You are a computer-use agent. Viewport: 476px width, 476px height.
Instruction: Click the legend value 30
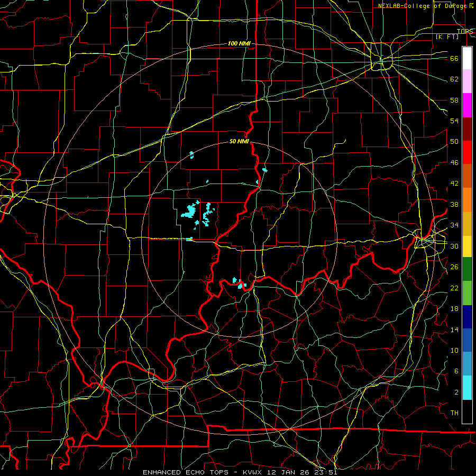point(454,246)
